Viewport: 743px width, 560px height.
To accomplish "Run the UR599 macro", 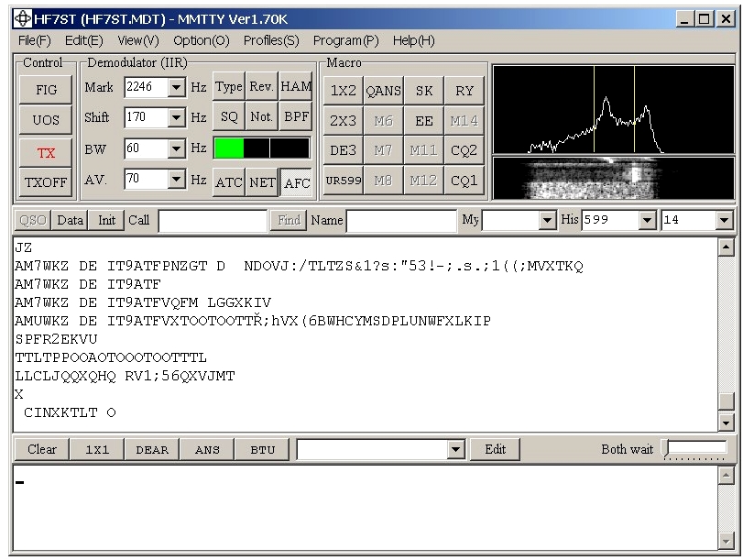I will tap(343, 181).
